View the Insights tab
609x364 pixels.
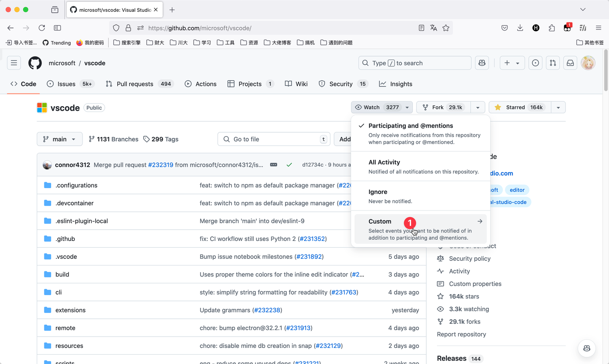[x=396, y=84]
